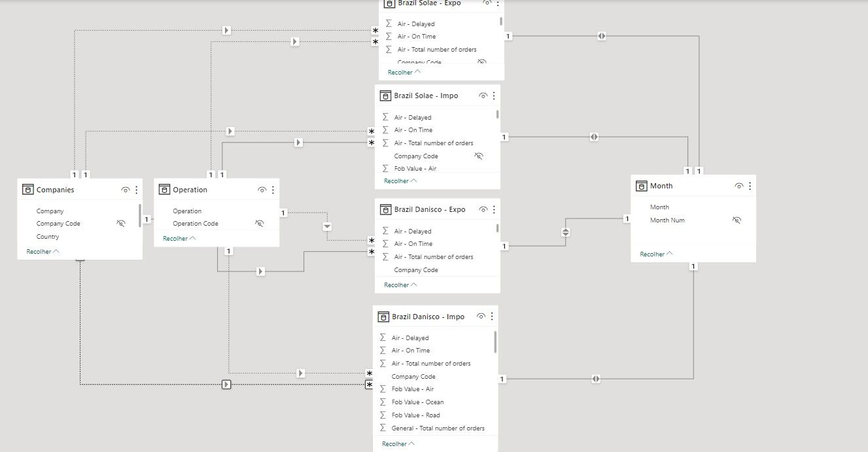
Task: Collapse Brazil Danisco - Impo with Recolher
Action: (x=398, y=443)
